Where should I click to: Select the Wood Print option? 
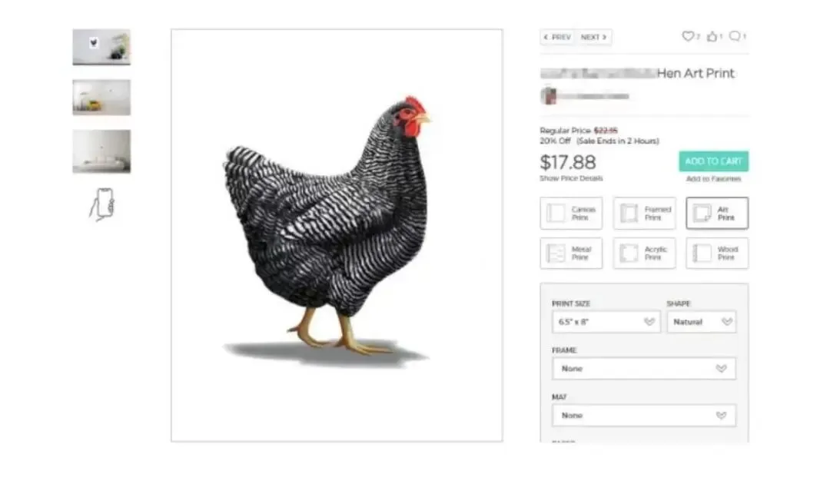point(717,253)
